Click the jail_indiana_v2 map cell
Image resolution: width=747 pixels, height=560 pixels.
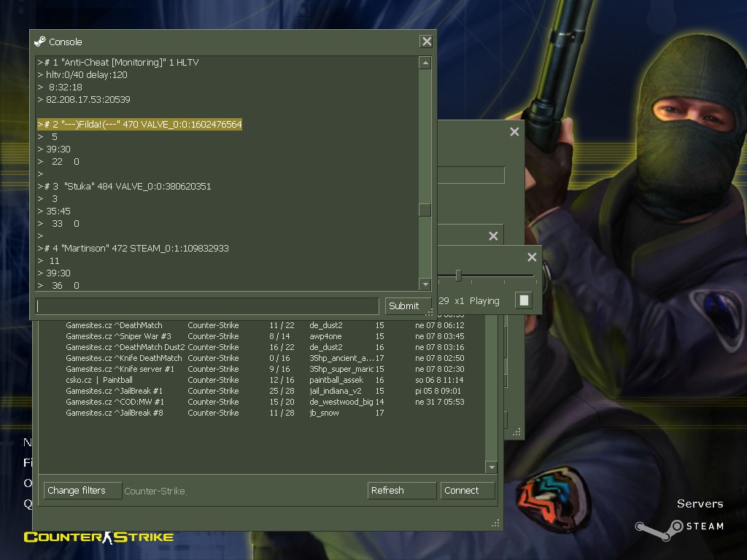[x=336, y=391]
